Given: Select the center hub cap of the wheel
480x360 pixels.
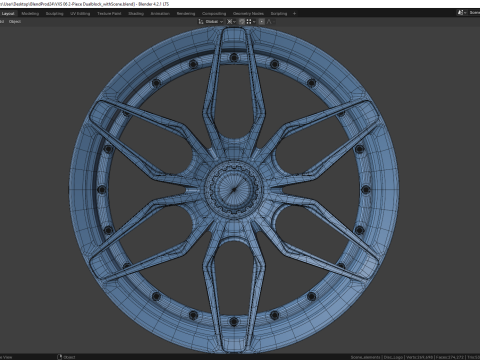Looking at the screenshot, I should 234,189.
